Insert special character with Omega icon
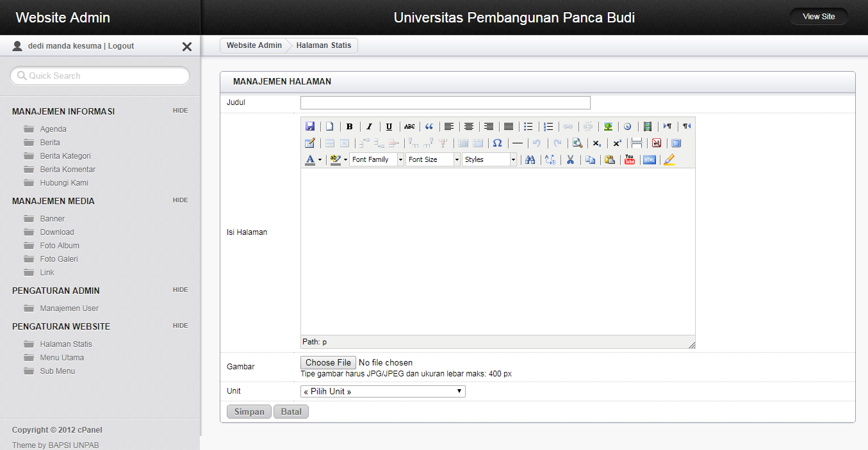 pyautogui.click(x=497, y=143)
